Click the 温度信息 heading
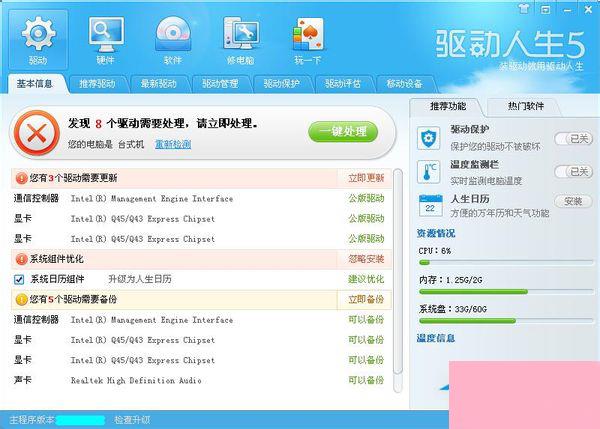Viewport: 600px width, 429px height. 436,338
